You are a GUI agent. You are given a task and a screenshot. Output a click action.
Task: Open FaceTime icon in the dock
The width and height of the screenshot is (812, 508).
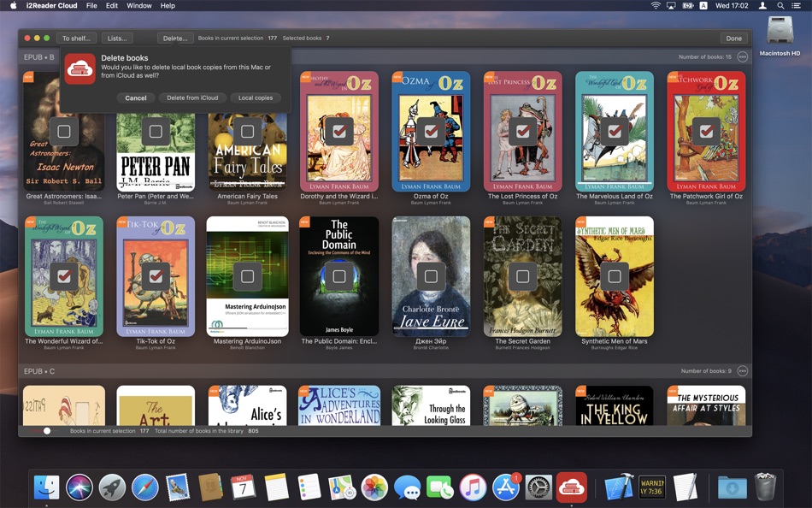point(440,487)
